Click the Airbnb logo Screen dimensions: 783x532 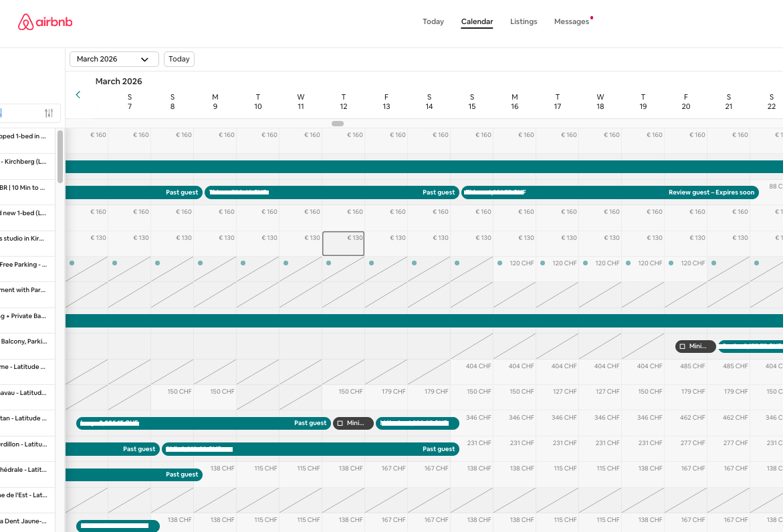(x=45, y=22)
